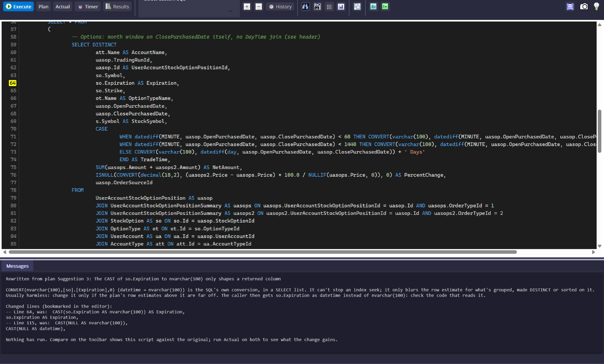Click the bookmarked line number 64

coord(13,83)
